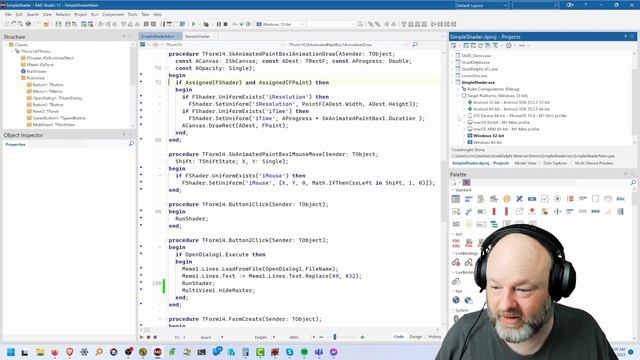
Task: Click the Sync/refresh icon in Projects toolbar
Action: point(480,46)
